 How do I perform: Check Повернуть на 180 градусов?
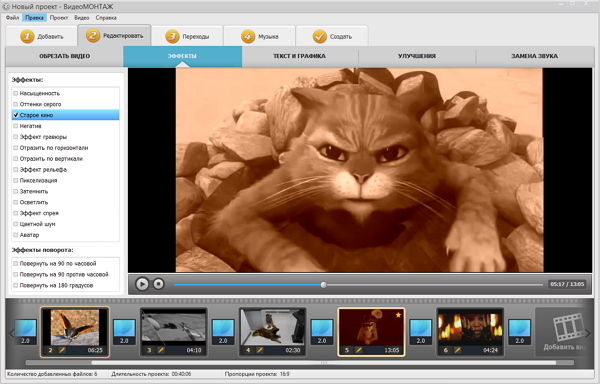pos(16,285)
